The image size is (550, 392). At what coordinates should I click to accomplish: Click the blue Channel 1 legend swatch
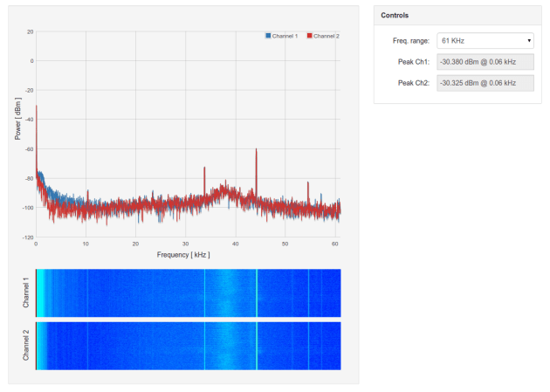[x=268, y=36]
